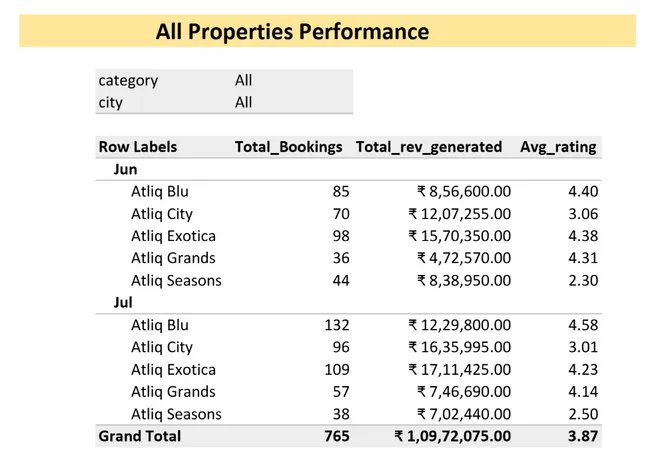Click the rating cell showing 2.30
650x470 pixels.
581,281
